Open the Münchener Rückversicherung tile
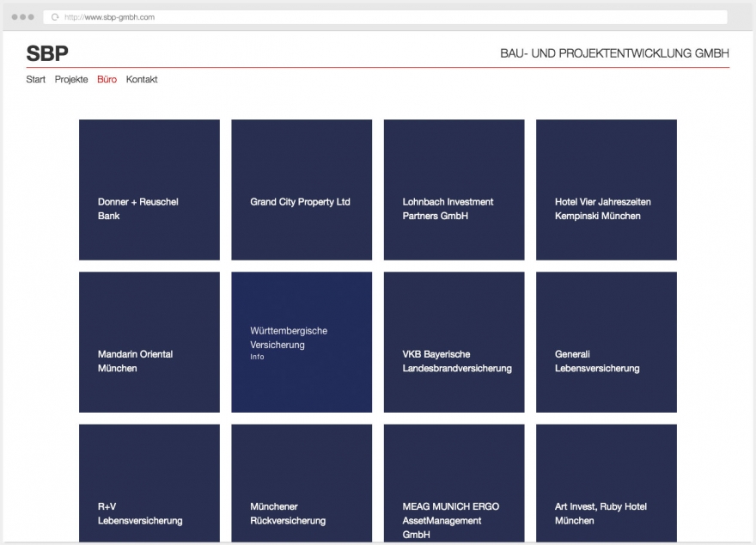756x545 pixels. (x=302, y=483)
